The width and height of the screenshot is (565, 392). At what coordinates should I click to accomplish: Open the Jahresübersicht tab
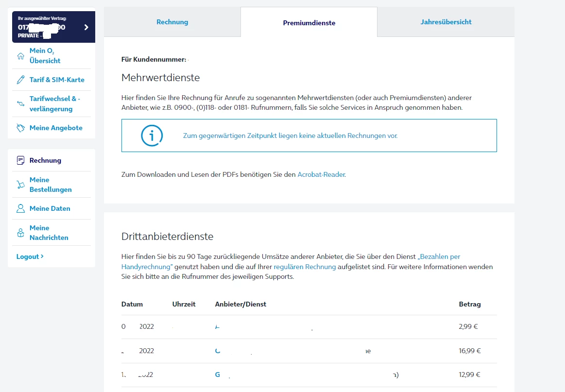pyautogui.click(x=446, y=22)
